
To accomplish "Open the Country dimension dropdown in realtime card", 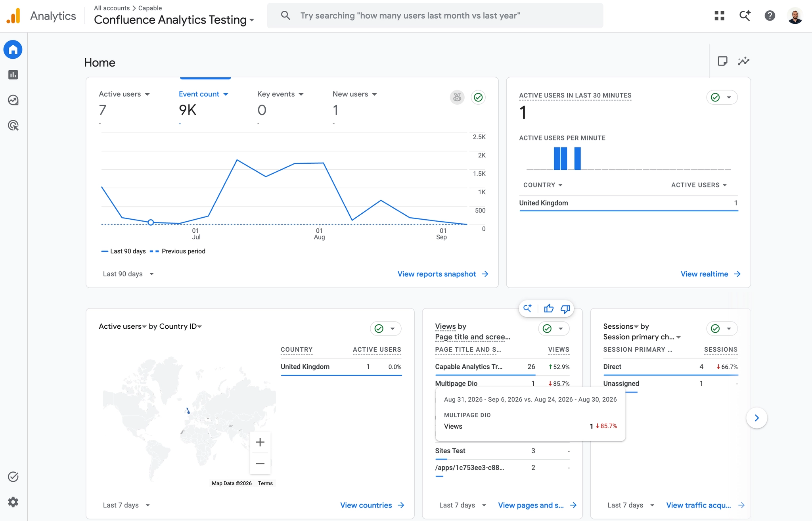I will [x=543, y=185].
